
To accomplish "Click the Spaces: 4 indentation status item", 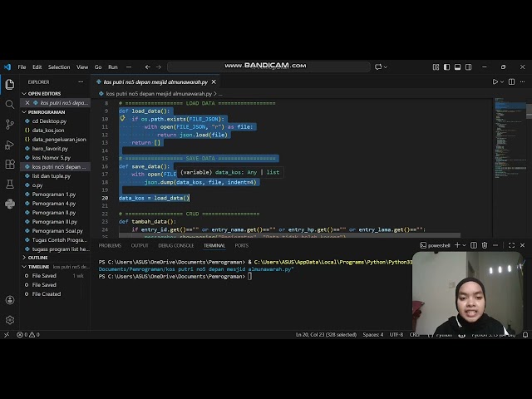I will coord(372,334).
